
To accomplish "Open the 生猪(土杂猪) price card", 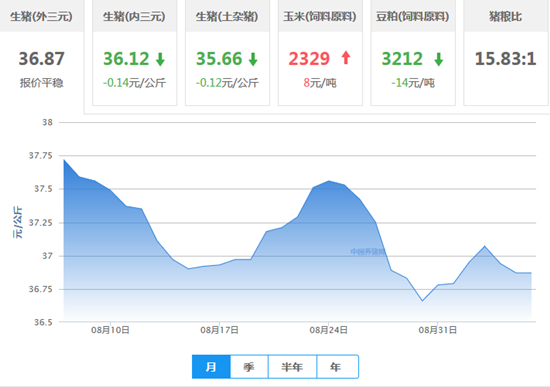I will pos(227,53).
